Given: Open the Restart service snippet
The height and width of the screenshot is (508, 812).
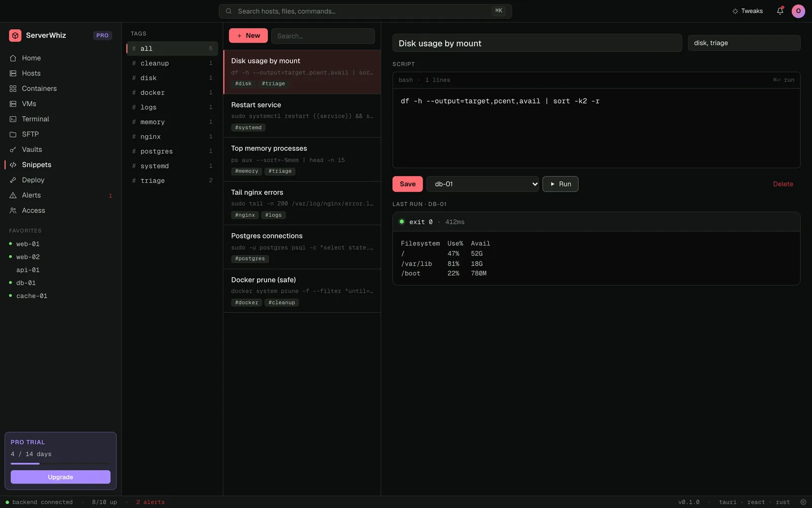Looking at the screenshot, I should point(302,116).
